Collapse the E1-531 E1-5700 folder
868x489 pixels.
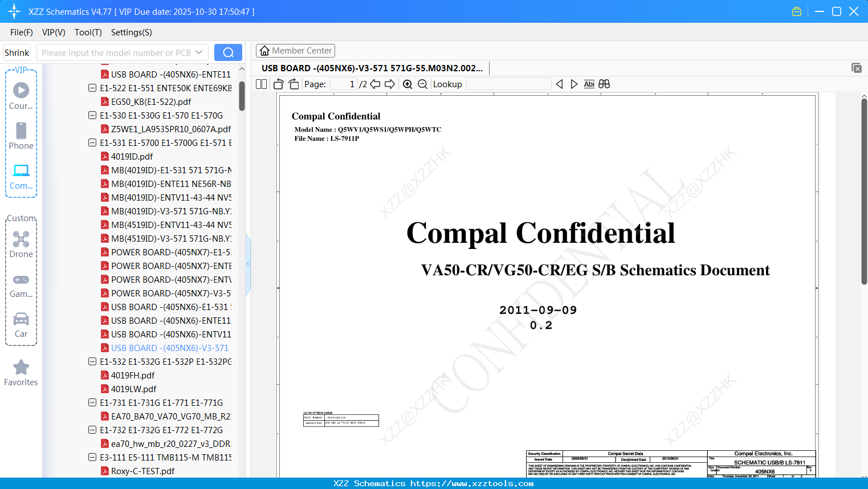coord(92,142)
